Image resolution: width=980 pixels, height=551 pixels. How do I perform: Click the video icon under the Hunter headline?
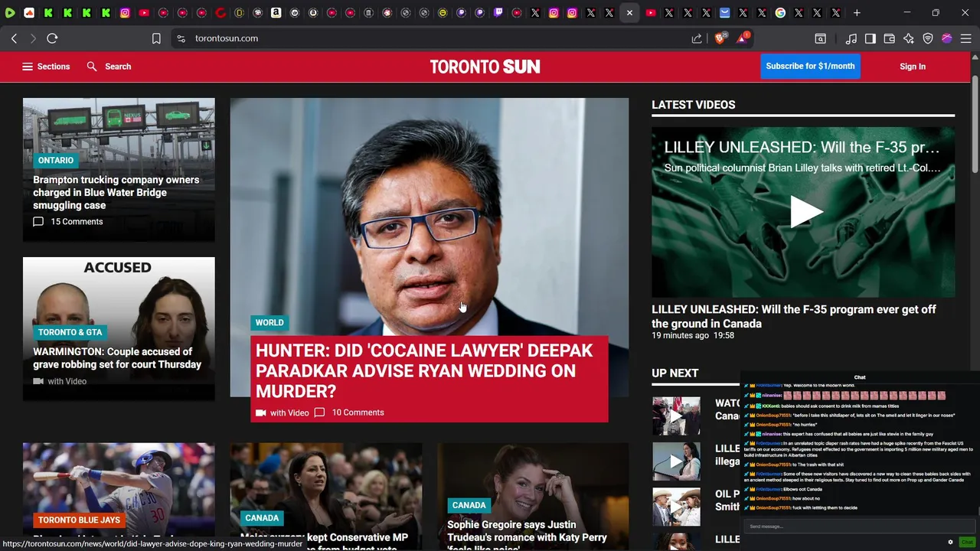coord(261,412)
